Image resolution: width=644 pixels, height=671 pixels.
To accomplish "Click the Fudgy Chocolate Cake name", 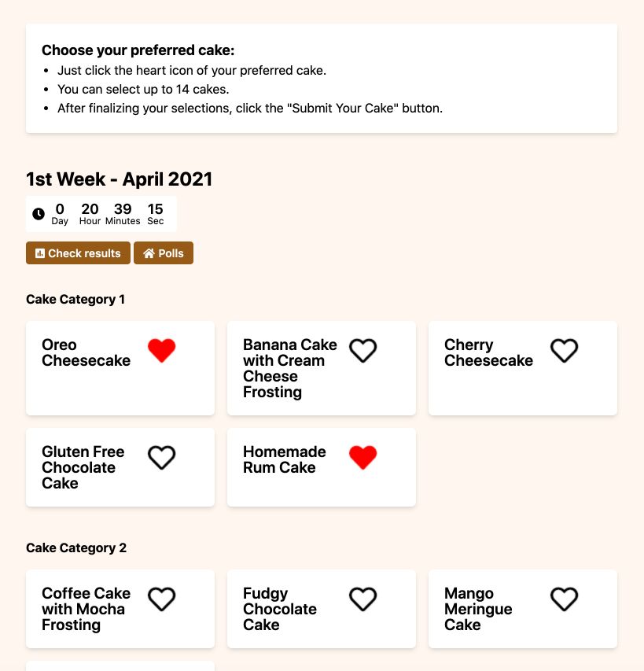I will point(279,609).
